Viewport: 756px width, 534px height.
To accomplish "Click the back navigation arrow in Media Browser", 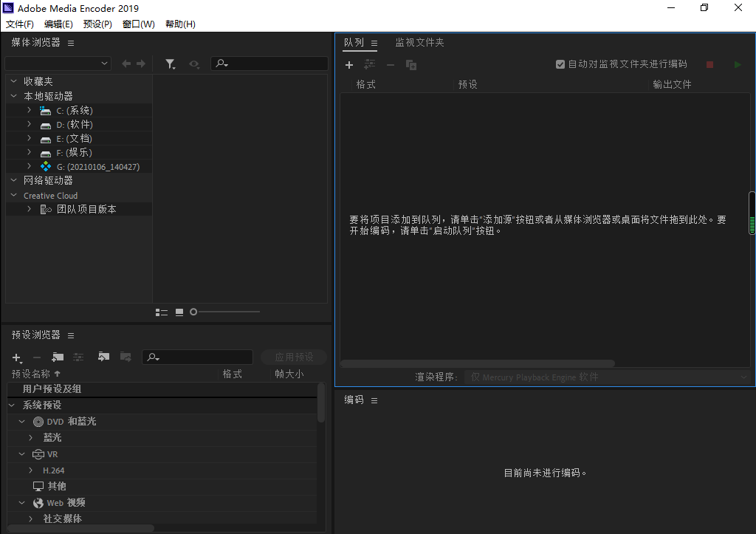I will click(x=126, y=64).
